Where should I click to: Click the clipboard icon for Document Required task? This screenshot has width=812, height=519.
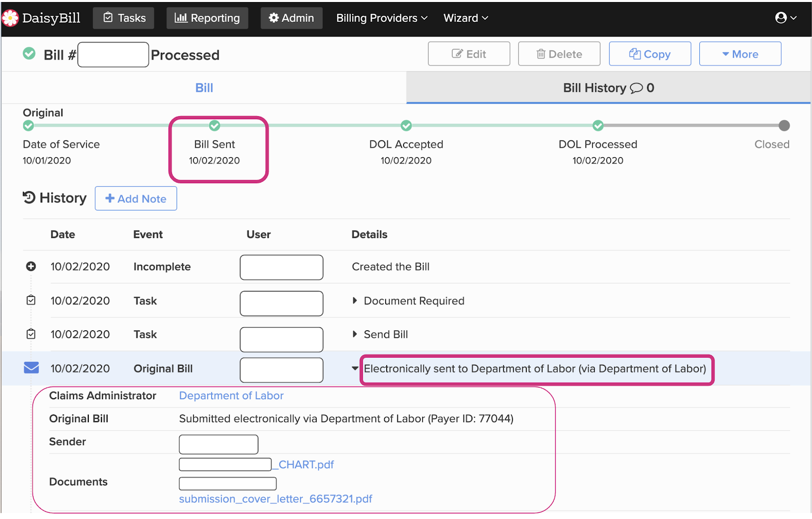tap(31, 300)
